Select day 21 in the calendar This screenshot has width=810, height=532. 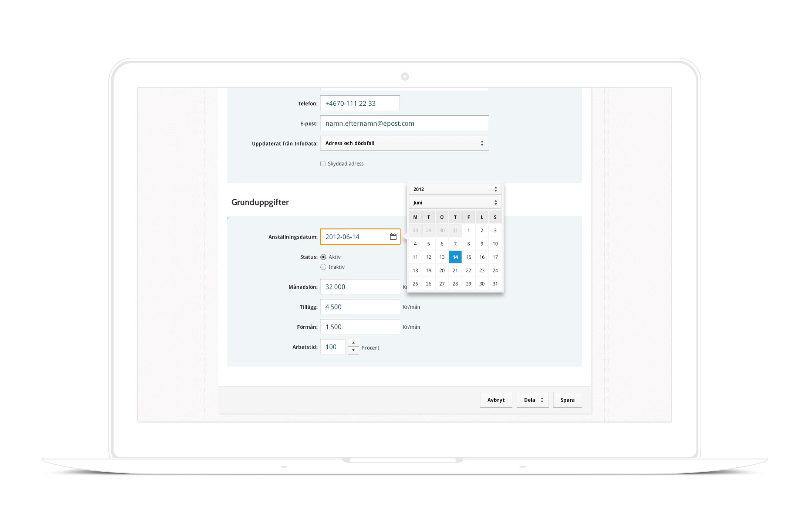455,270
